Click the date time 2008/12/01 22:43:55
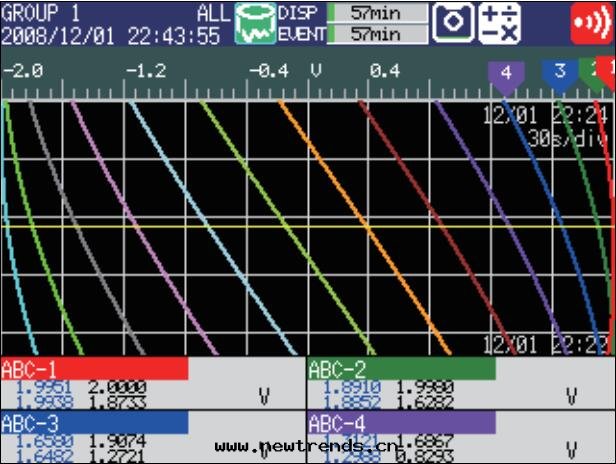This screenshot has width=616, height=464. [x=110, y=35]
